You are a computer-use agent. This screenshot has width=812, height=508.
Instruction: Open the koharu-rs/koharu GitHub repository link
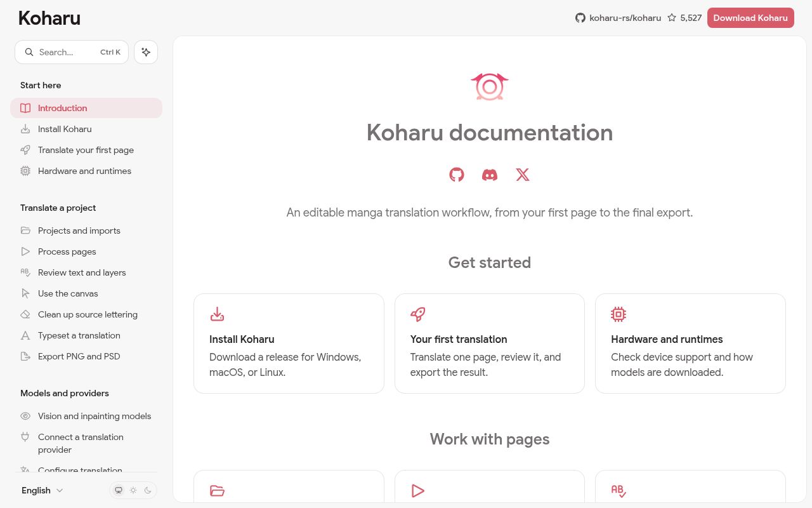(618, 18)
